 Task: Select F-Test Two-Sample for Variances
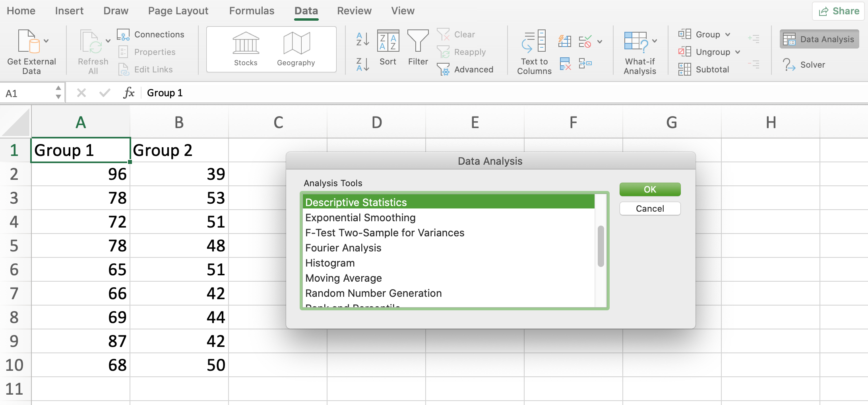448,233
